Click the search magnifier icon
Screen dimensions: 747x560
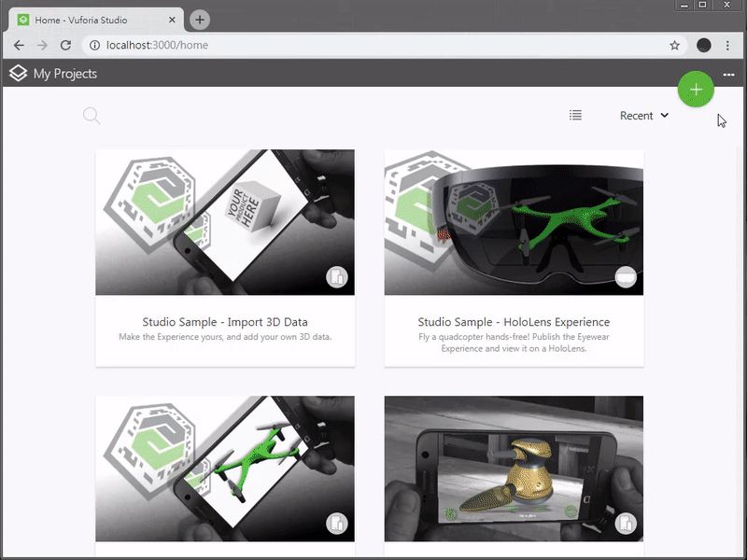coord(92,116)
